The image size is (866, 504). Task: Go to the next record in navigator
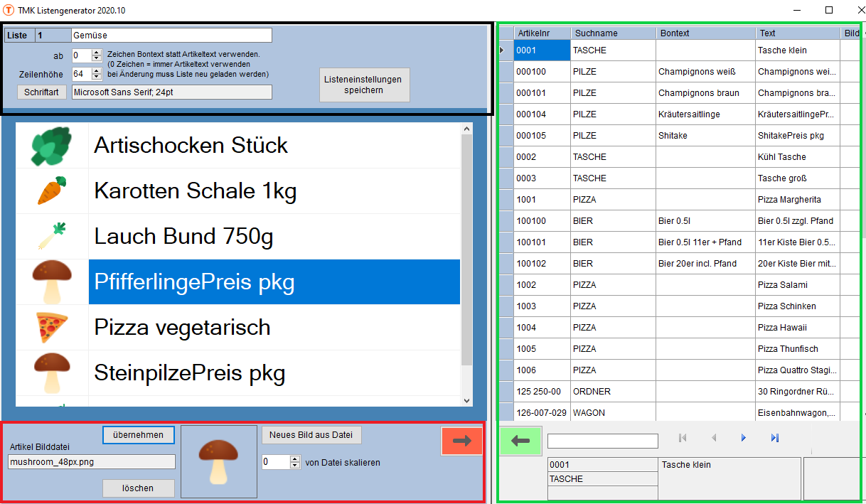click(x=744, y=438)
